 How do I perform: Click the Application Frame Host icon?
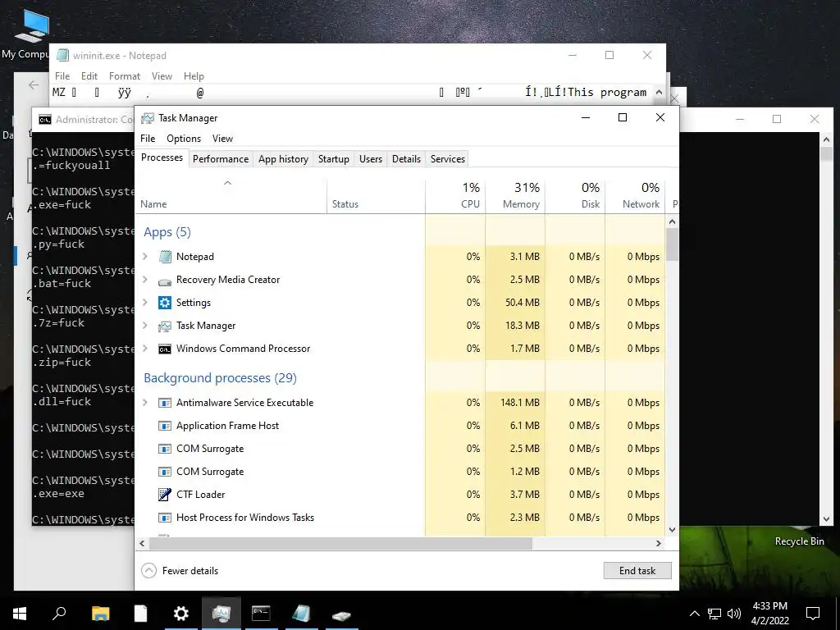[165, 426]
